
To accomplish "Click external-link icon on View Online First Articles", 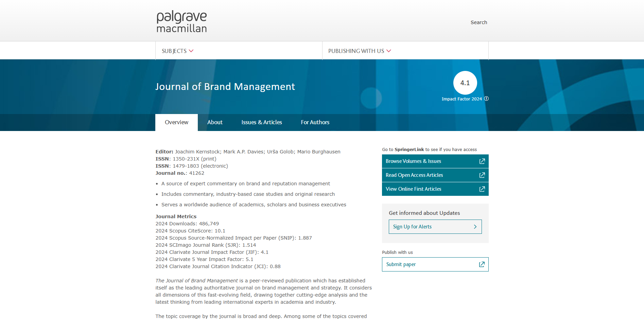I will tap(482, 189).
